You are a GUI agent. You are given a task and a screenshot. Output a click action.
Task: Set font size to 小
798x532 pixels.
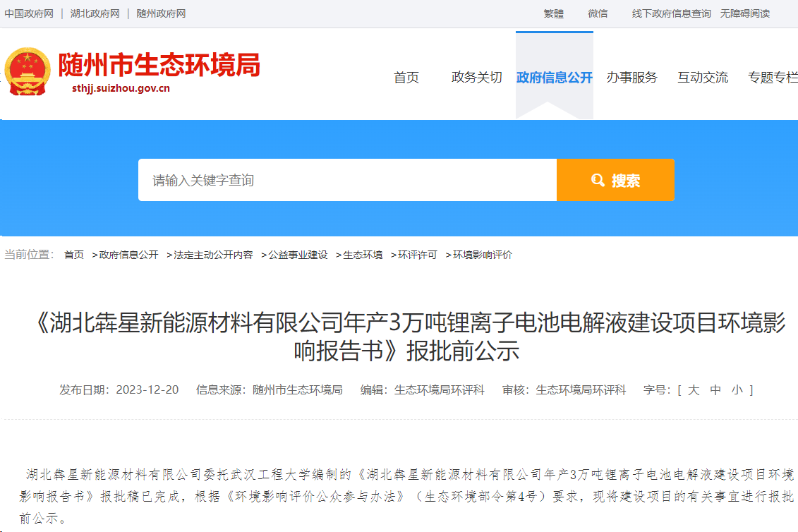point(737,389)
